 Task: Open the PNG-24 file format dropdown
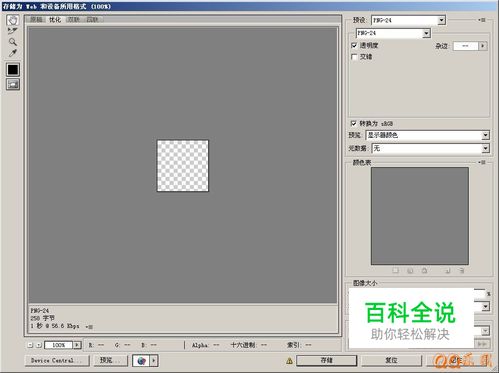click(x=393, y=33)
